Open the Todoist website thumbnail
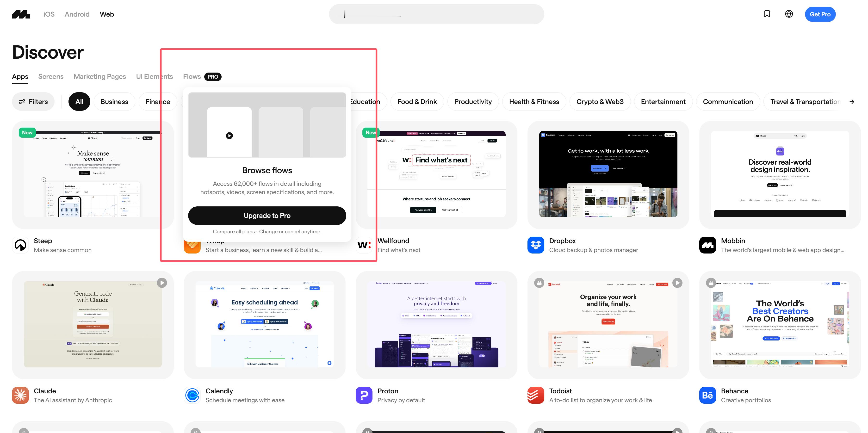Screen dimensions: 868x433 click(608, 324)
